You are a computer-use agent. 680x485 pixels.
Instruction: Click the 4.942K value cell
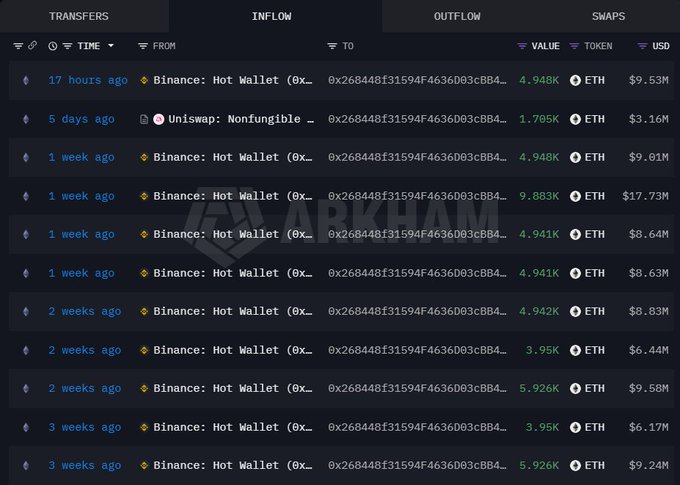point(539,311)
